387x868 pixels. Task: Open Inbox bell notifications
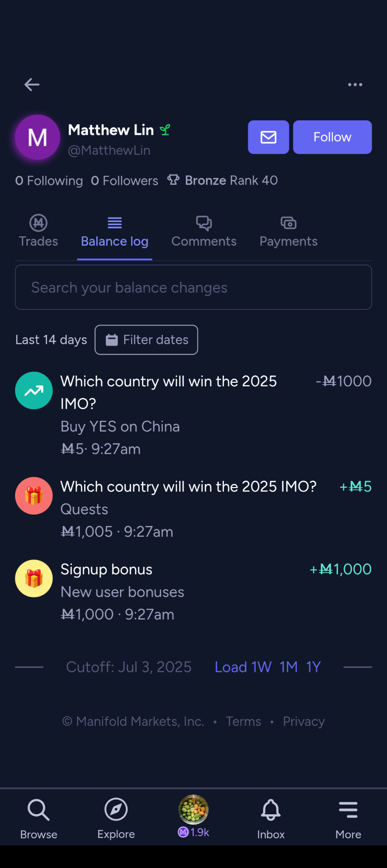tap(271, 818)
